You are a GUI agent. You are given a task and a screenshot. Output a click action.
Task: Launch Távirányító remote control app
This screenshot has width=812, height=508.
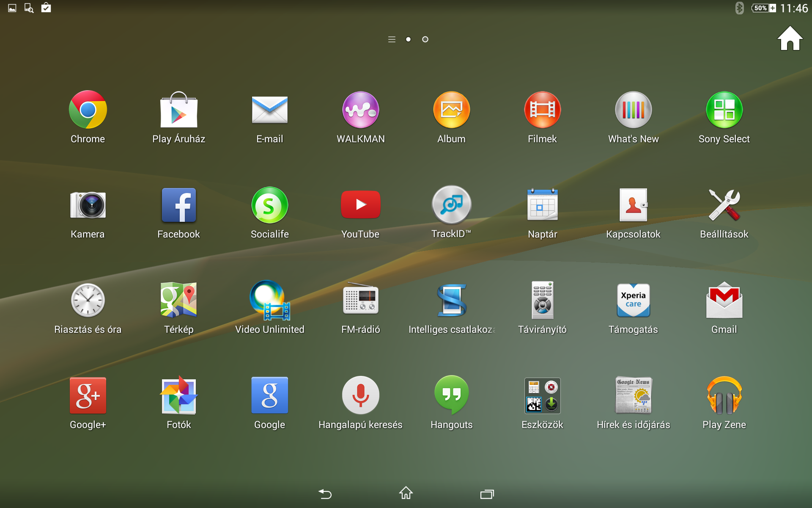coord(543,300)
